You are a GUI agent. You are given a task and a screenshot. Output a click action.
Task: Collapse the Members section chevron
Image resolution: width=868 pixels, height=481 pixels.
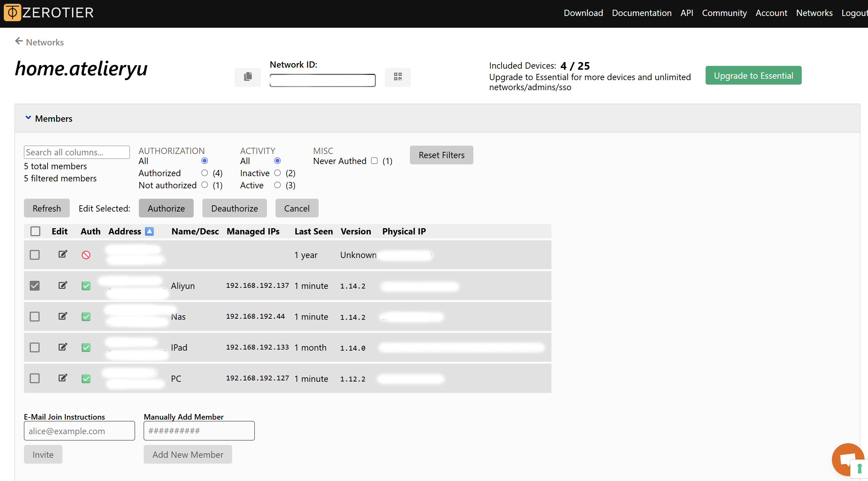(28, 118)
